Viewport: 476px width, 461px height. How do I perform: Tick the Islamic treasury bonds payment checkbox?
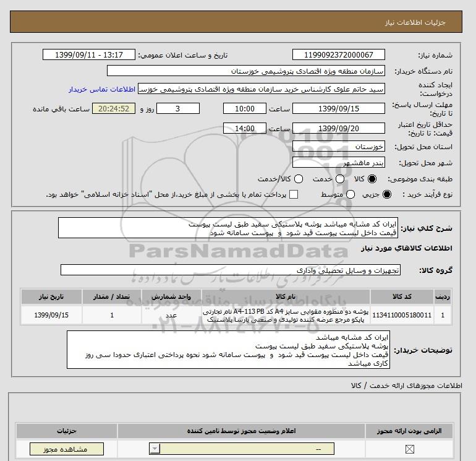tap(294, 194)
